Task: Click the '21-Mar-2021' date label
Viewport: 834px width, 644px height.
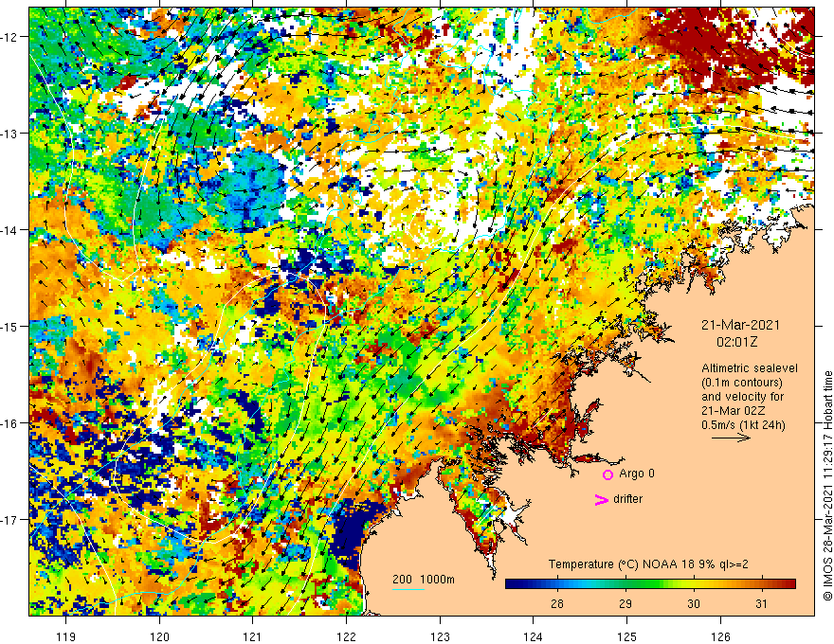Action: pos(740,325)
